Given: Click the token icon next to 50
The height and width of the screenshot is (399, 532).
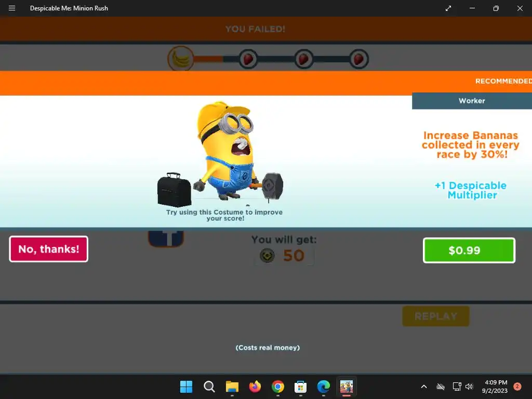Looking at the screenshot, I should coord(268,256).
